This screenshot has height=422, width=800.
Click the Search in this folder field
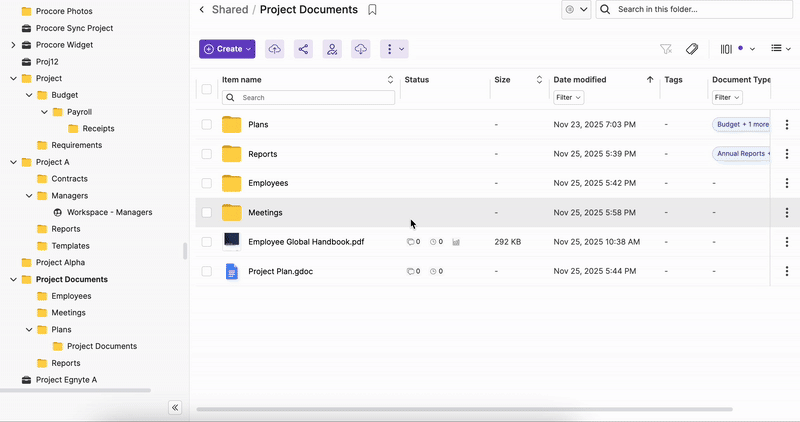(694, 9)
